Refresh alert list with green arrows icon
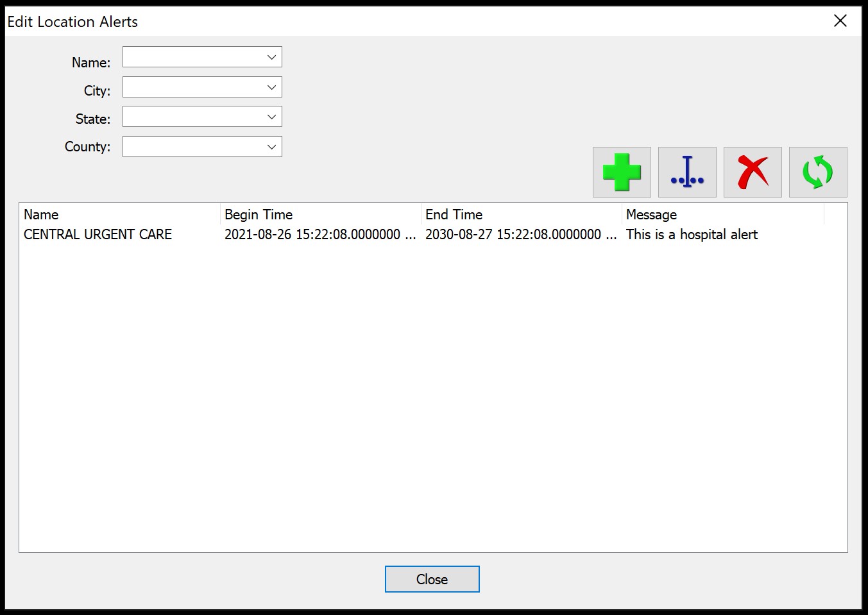 818,172
